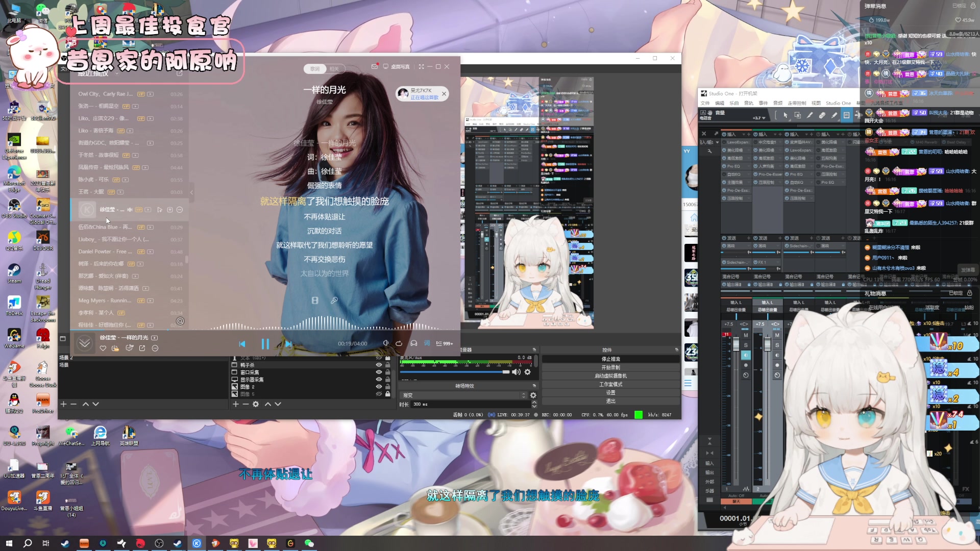Open microphone audio settings gear in mixer

tap(528, 372)
